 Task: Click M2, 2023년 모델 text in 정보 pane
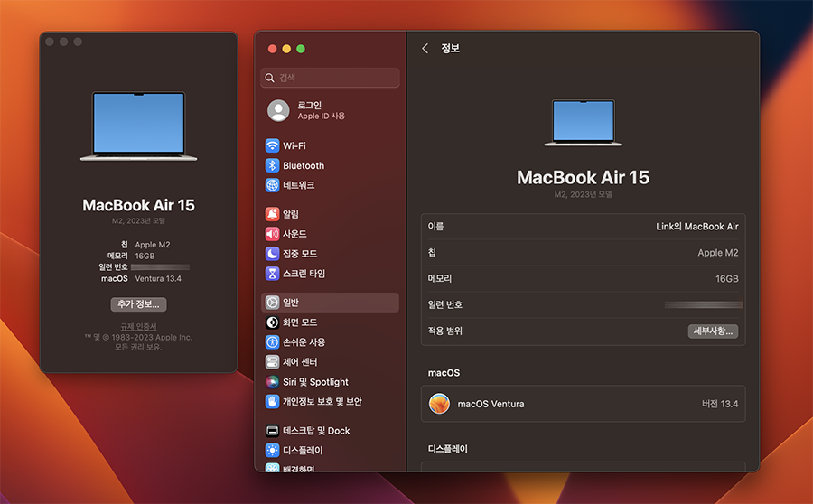click(584, 194)
